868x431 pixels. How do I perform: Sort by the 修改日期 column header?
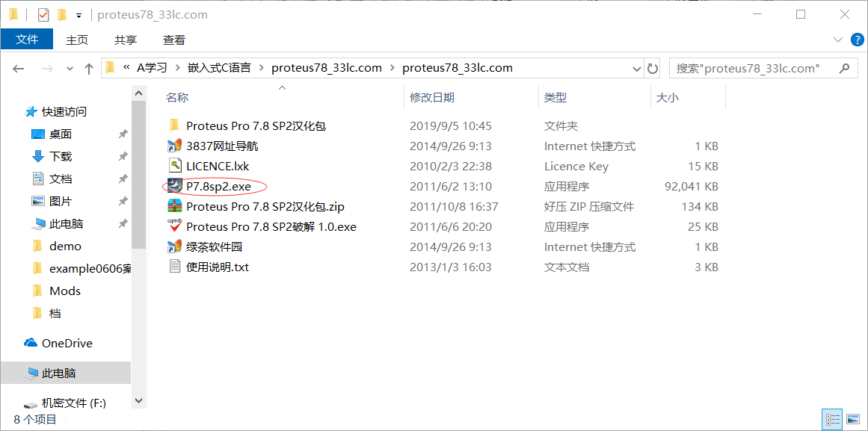pyautogui.click(x=432, y=98)
